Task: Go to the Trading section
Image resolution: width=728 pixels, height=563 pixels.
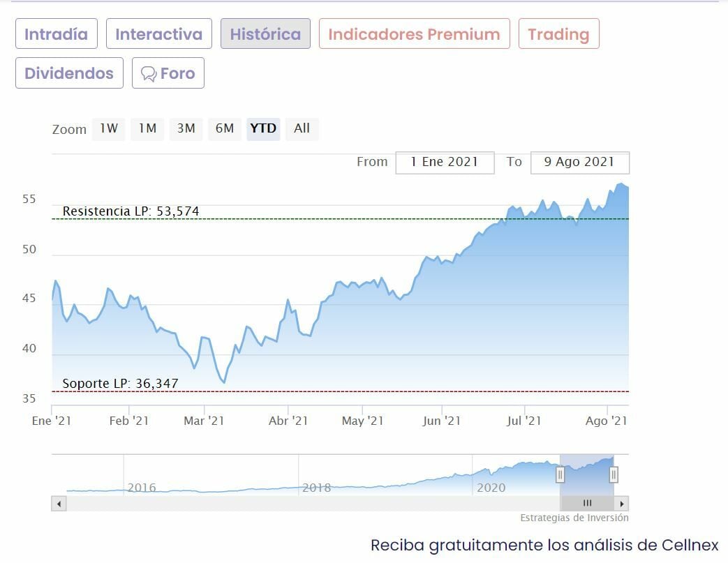Action: (x=558, y=34)
